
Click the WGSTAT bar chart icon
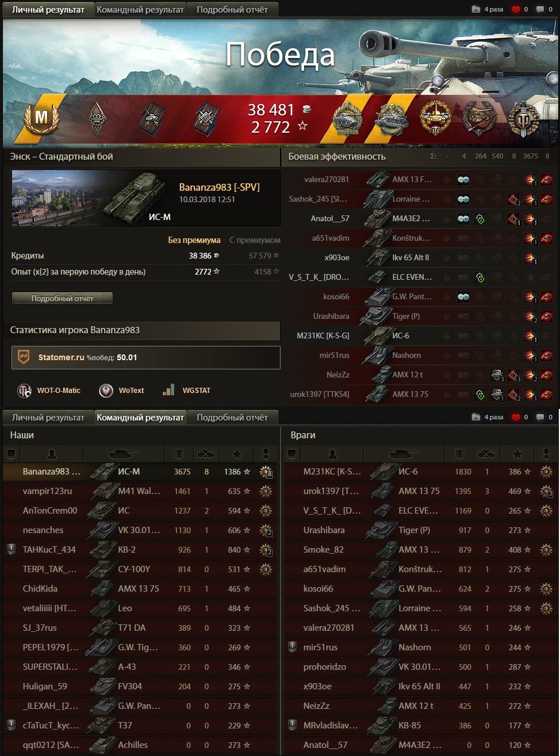point(168,390)
